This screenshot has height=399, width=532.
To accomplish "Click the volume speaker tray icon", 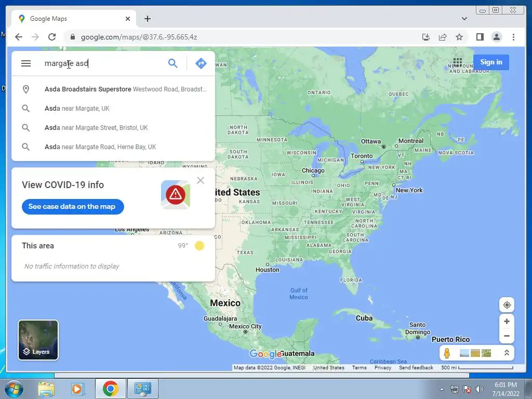I will point(479,389).
